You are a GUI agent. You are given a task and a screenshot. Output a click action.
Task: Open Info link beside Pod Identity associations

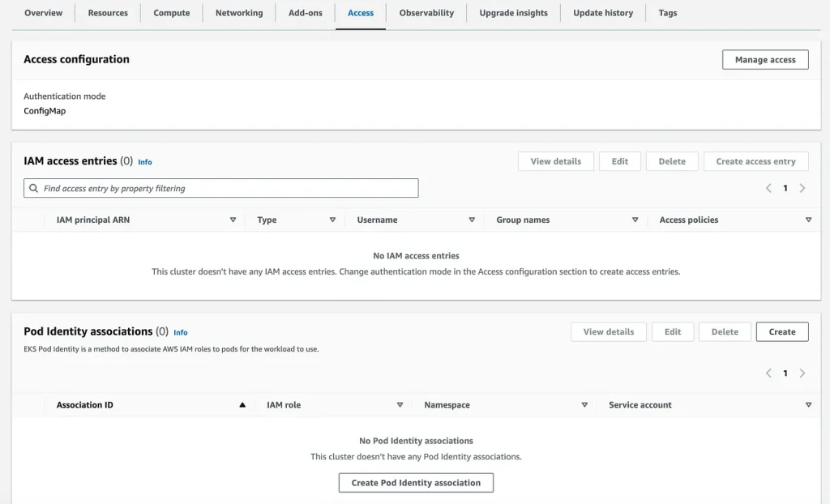click(x=181, y=332)
